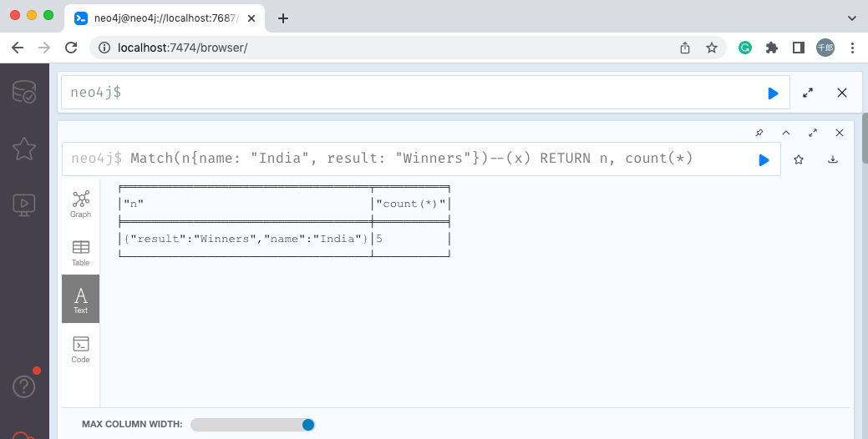Screen dimensions: 868x439
Task: Open the Chrome extensions puzzle menu
Action: tap(772, 48)
